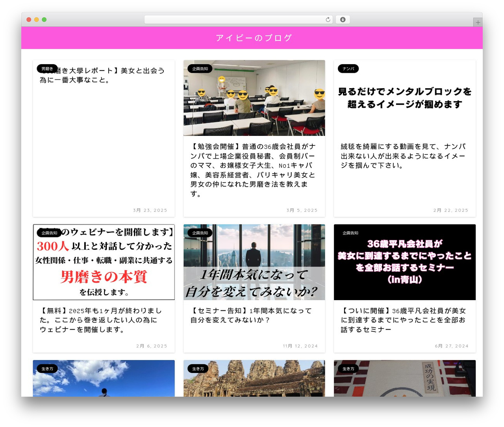This screenshot has width=504, height=427.
Task: Click the 生き方 badge on blue sky photo
Action: pos(47,369)
